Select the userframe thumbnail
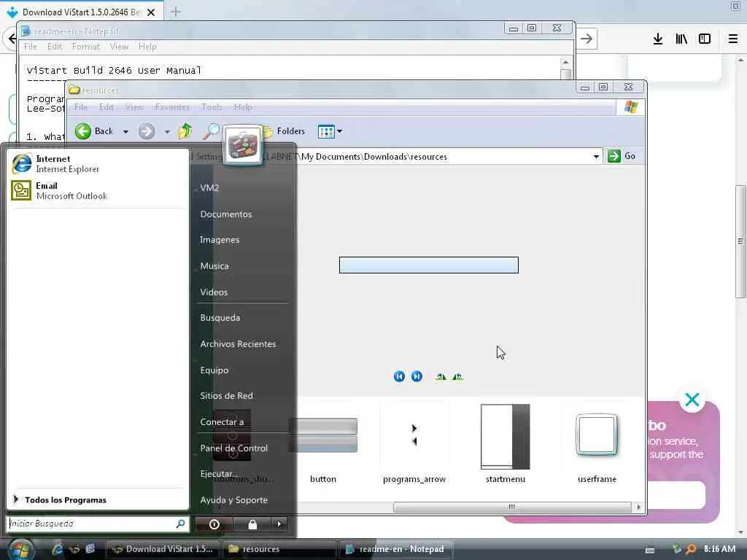 [x=597, y=443]
